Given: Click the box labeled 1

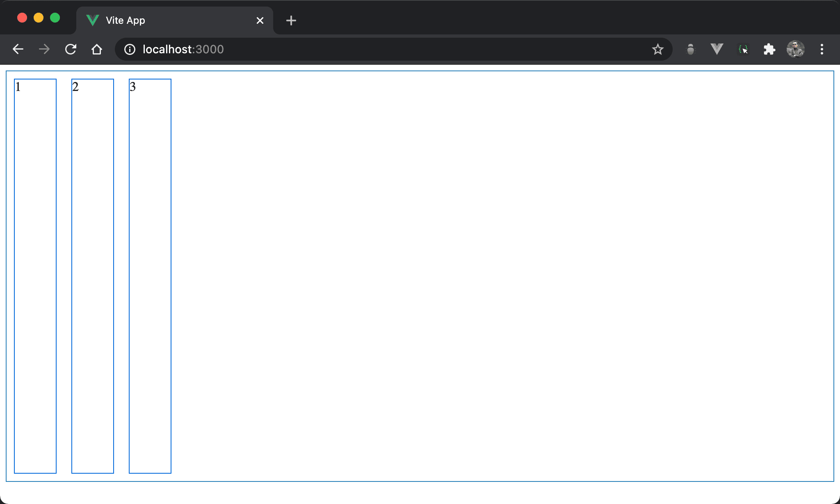Looking at the screenshot, I should point(35,276).
